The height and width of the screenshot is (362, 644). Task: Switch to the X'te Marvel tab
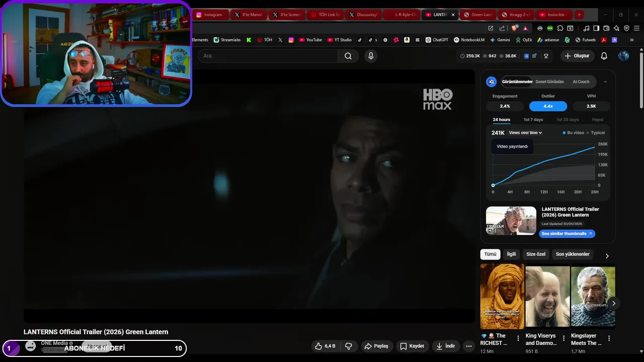click(x=249, y=15)
